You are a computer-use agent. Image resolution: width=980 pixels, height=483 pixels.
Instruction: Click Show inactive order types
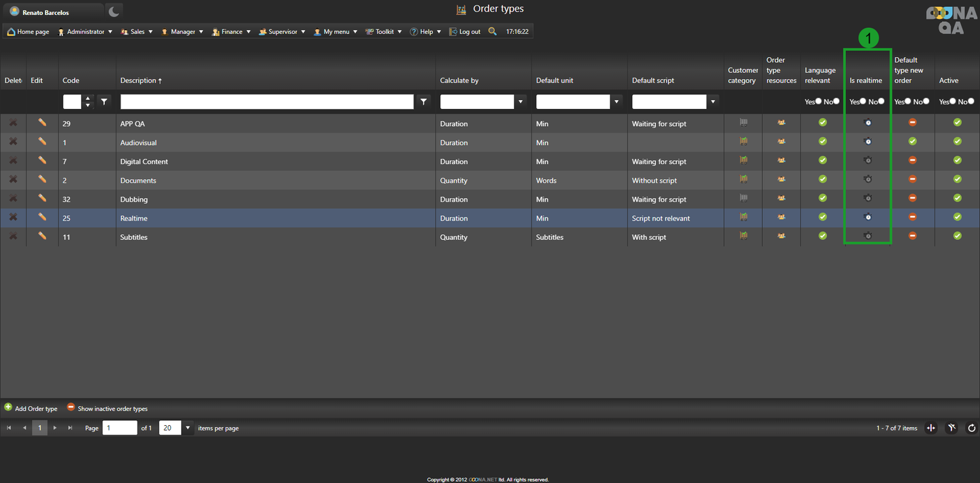(108, 408)
